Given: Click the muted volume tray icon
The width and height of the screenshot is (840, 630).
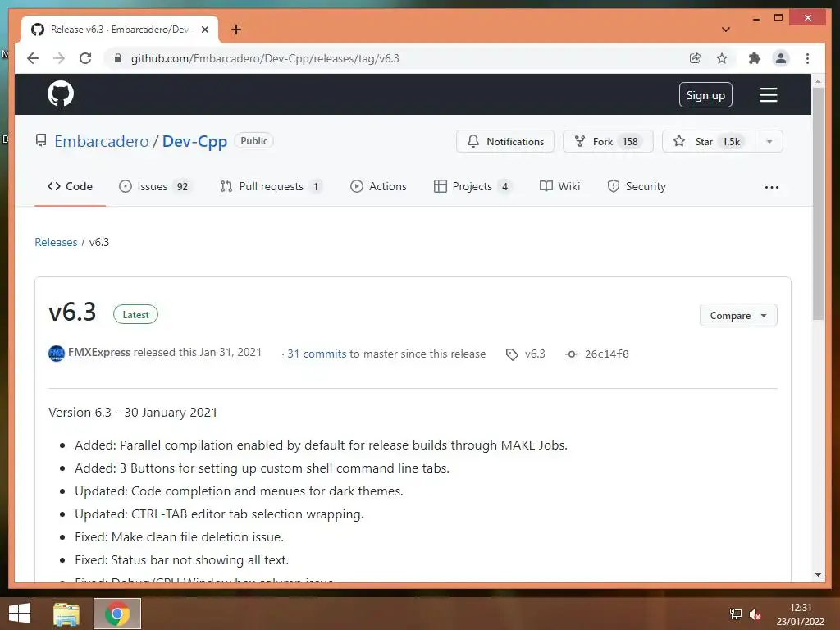Looking at the screenshot, I should coord(756,614).
